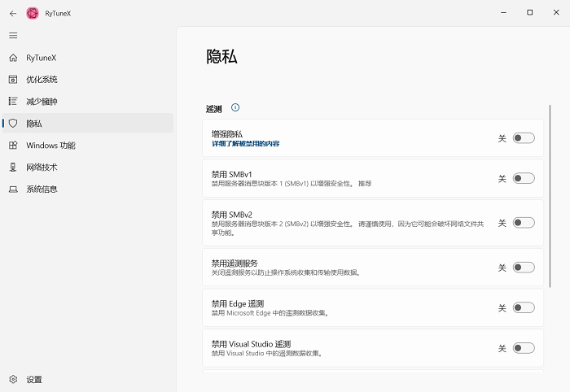Turn on 禁用 Visual Studio 遥测 toggle
Viewport: 570px width, 392px height.
524,348
